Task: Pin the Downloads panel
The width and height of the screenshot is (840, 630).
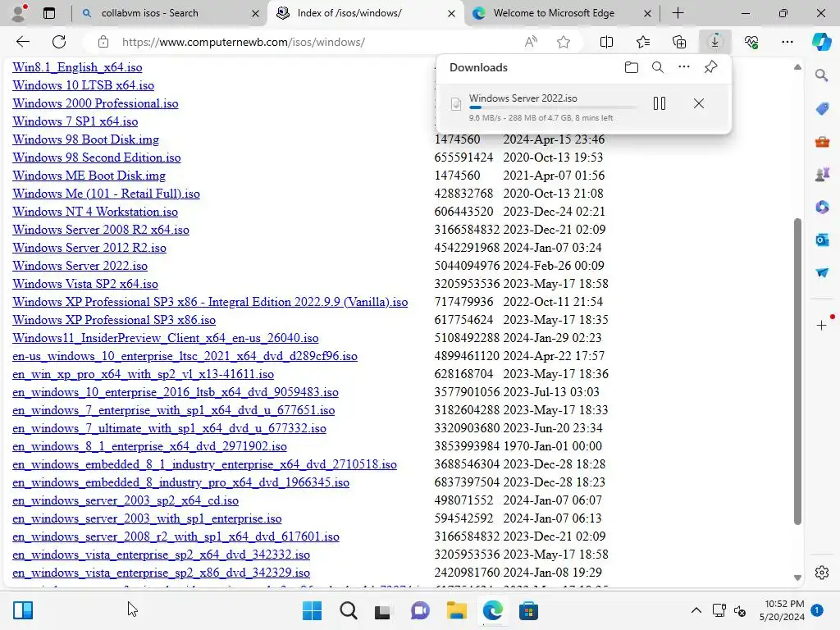Action: click(x=710, y=67)
